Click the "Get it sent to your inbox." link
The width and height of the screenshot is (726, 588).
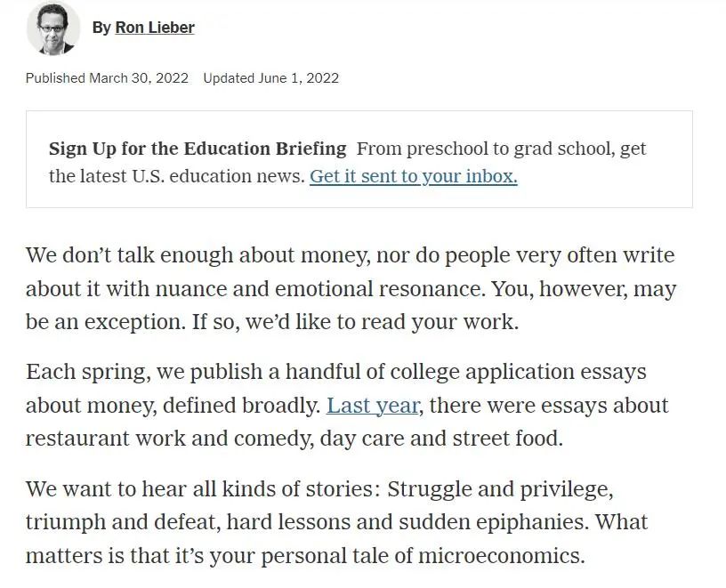click(x=413, y=176)
